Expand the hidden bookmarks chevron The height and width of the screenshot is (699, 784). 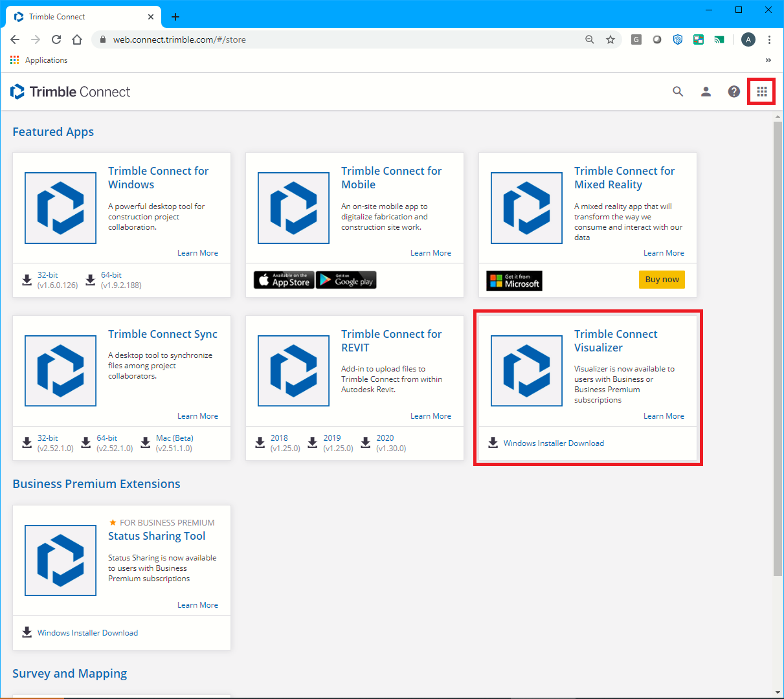[768, 60]
